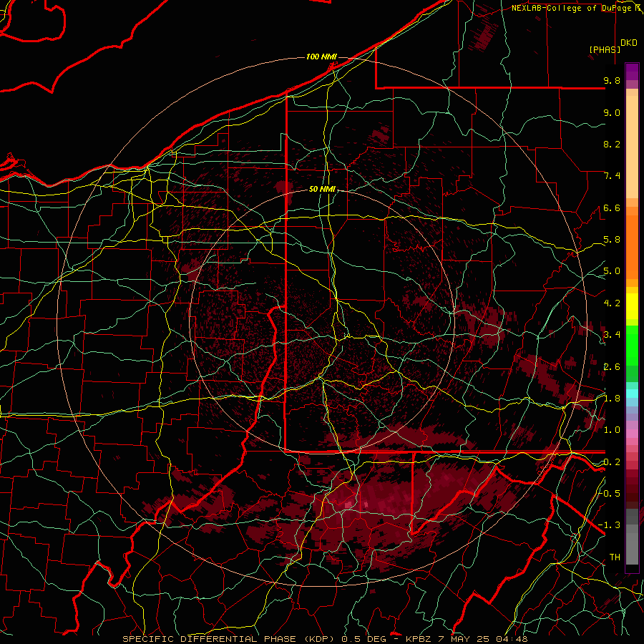Click the DKD unit label above scale
The image size is (644, 644).
pos(629,43)
